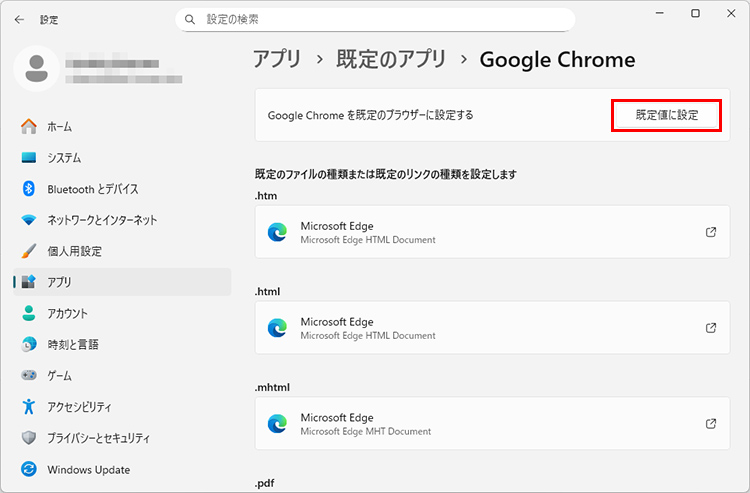Open アカウント settings page

67,313
